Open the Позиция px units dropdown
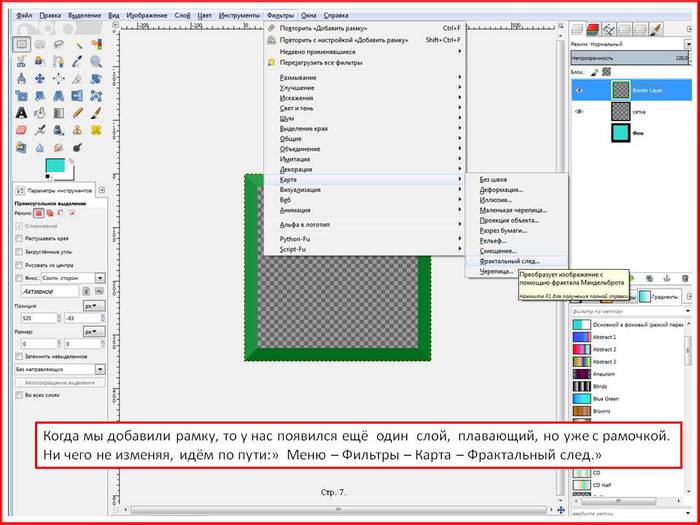The image size is (700, 525). pyautogui.click(x=94, y=306)
